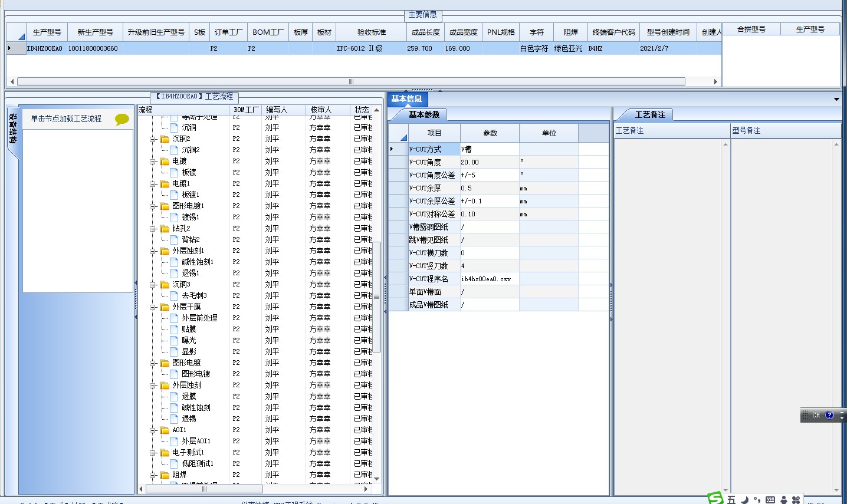Select the 板镀1 tree item
Image resolution: width=847 pixels, height=504 pixels.
click(191, 195)
